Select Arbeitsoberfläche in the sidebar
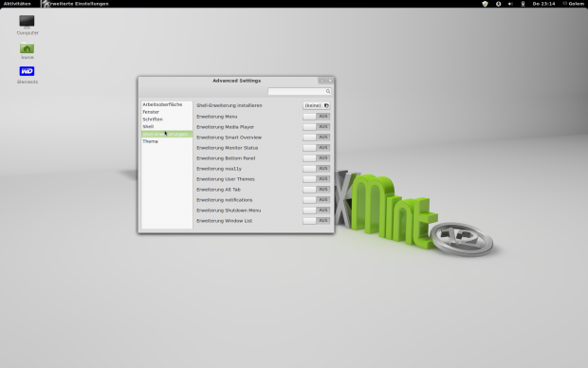Image resolution: width=588 pixels, height=368 pixels. point(167,104)
